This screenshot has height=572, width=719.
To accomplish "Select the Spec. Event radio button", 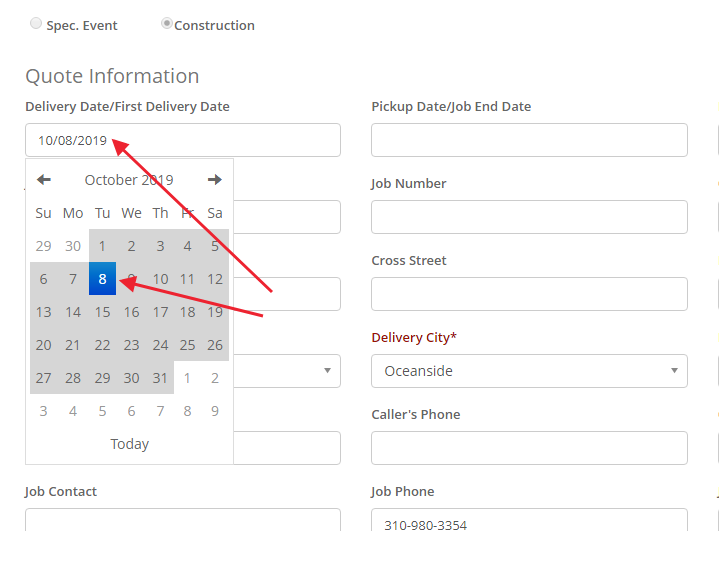I will click(36, 23).
